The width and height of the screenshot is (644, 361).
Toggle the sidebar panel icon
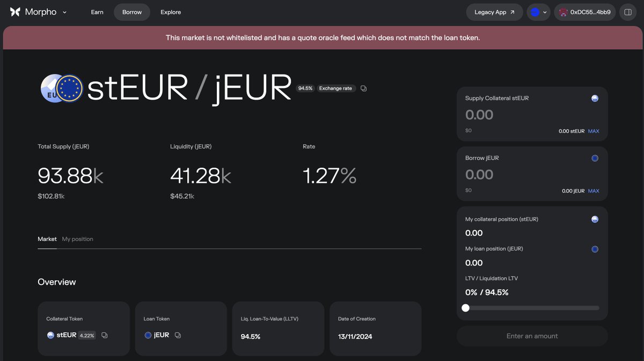(628, 12)
